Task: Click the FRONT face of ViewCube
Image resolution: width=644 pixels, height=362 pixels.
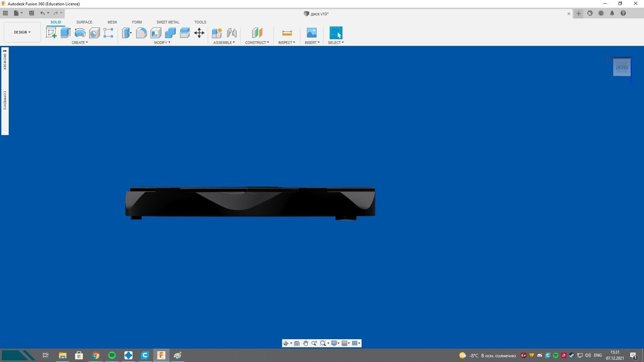Action: pos(622,67)
